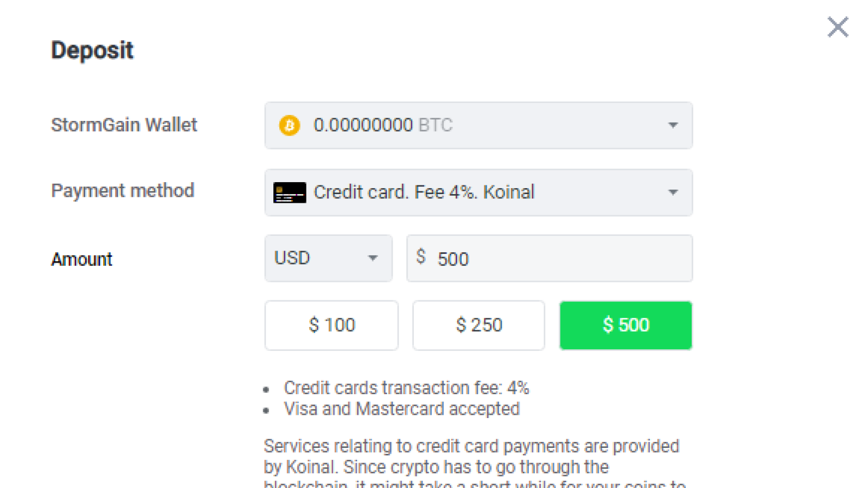The height and width of the screenshot is (488, 868).
Task: Close the Deposit dialog with X
Action: coord(838,27)
